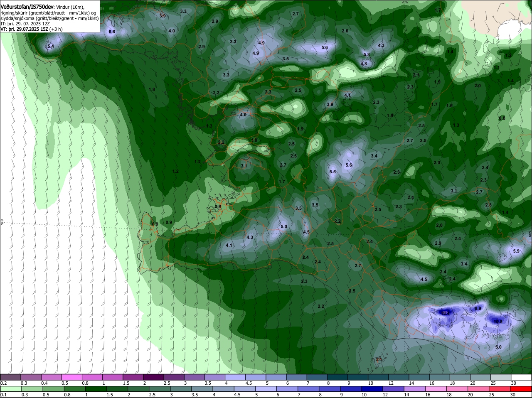The image size is (532, 398).
Task: Click the 5.5 precipitation value
Action: click(x=332, y=172)
